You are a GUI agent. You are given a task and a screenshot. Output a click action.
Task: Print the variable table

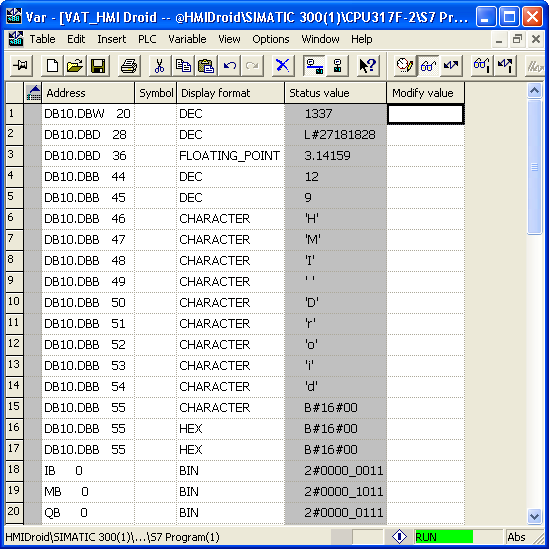pyautogui.click(x=129, y=65)
